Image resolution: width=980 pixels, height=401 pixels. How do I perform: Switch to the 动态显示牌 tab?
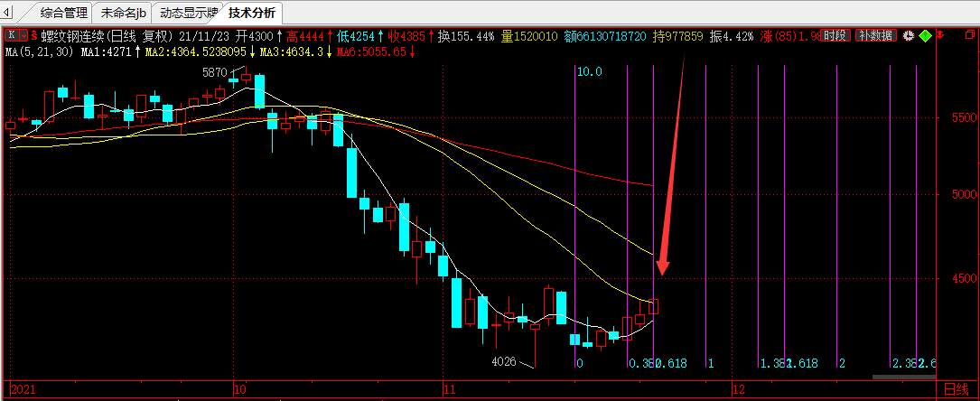click(x=190, y=13)
